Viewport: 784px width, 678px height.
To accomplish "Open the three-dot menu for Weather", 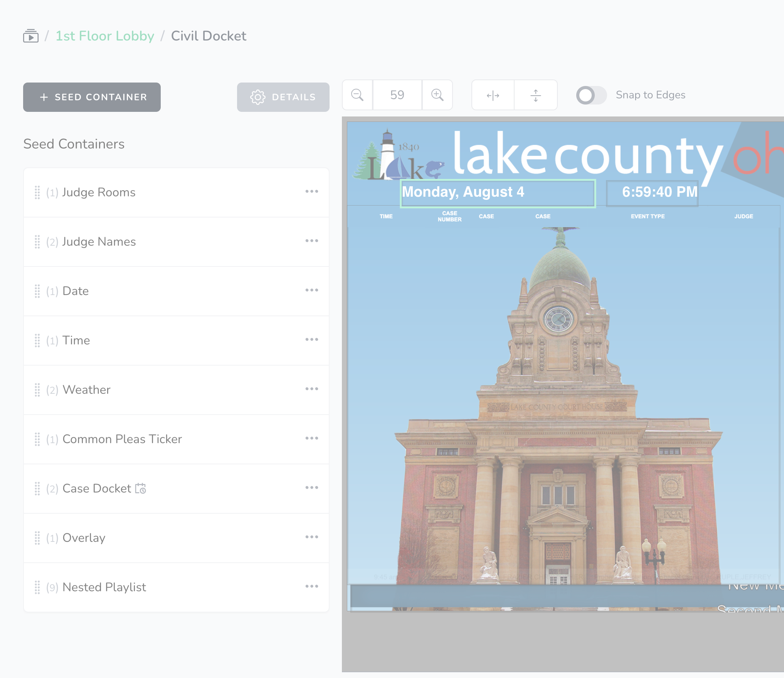I will pyautogui.click(x=311, y=389).
